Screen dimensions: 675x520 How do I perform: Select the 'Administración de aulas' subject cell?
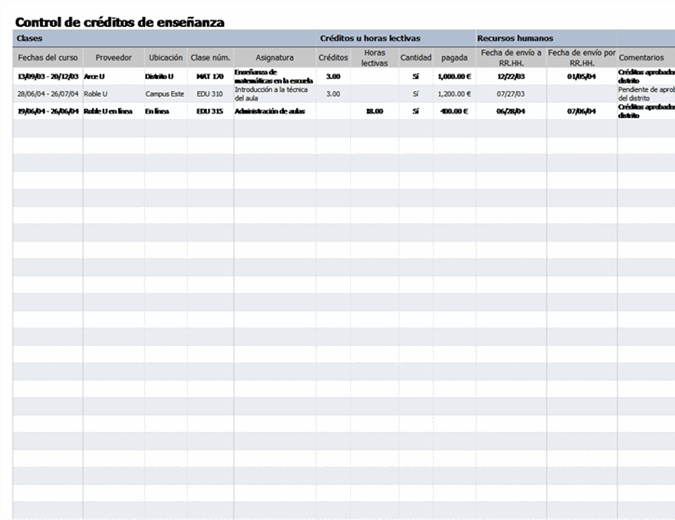pos(269,111)
